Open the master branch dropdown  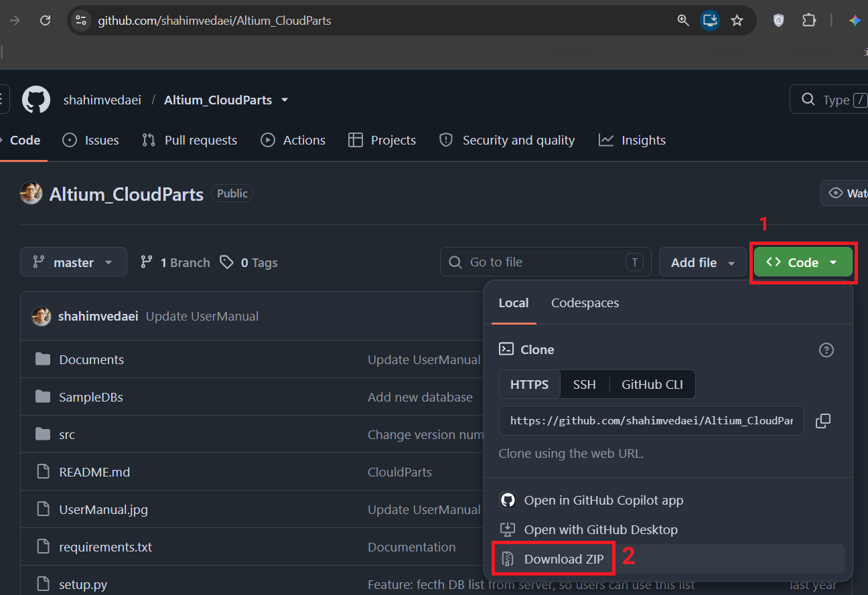[74, 262]
